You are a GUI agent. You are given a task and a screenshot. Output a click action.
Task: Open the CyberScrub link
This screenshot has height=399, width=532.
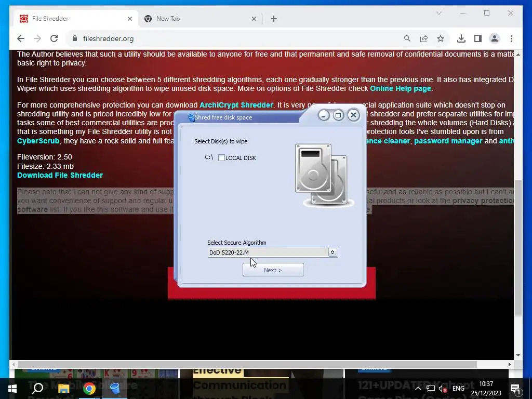click(x=38, y=140)
